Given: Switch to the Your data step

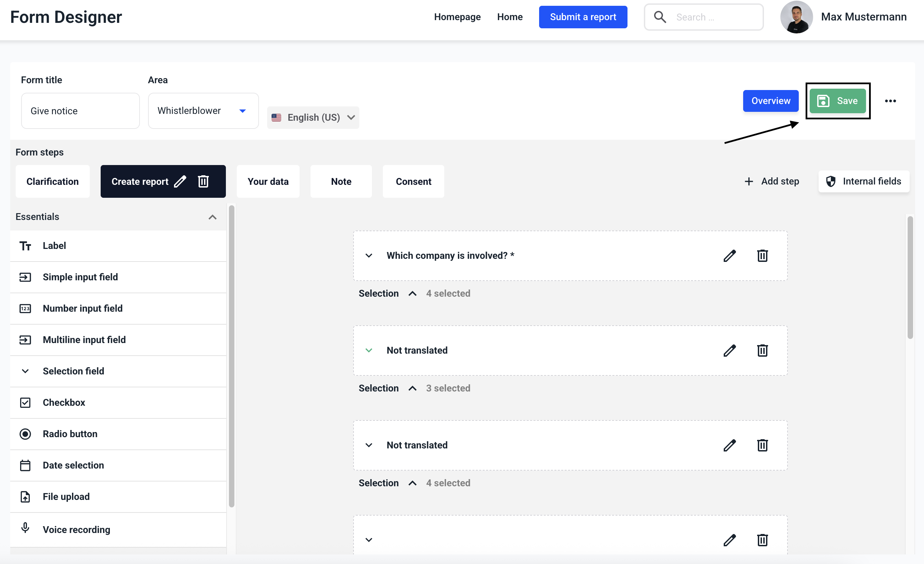Looking at the screenshot, I should coord(268,181).
